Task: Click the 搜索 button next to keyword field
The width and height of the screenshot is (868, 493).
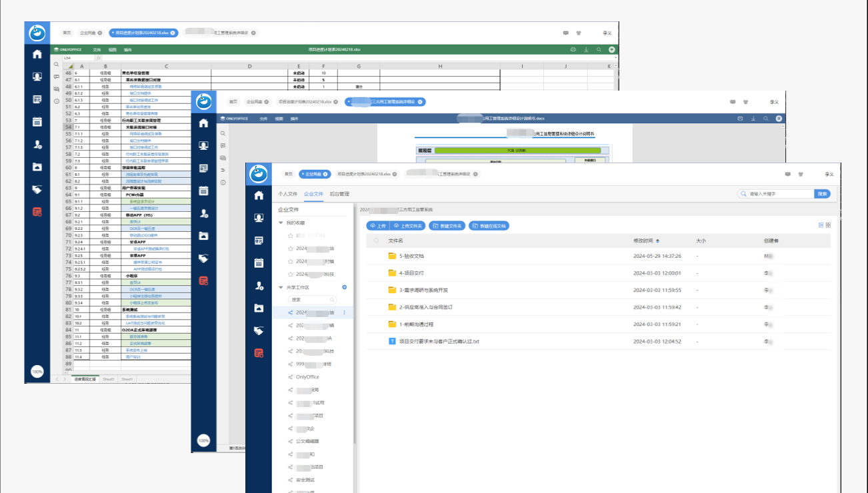Action: (x=823, y=194)
